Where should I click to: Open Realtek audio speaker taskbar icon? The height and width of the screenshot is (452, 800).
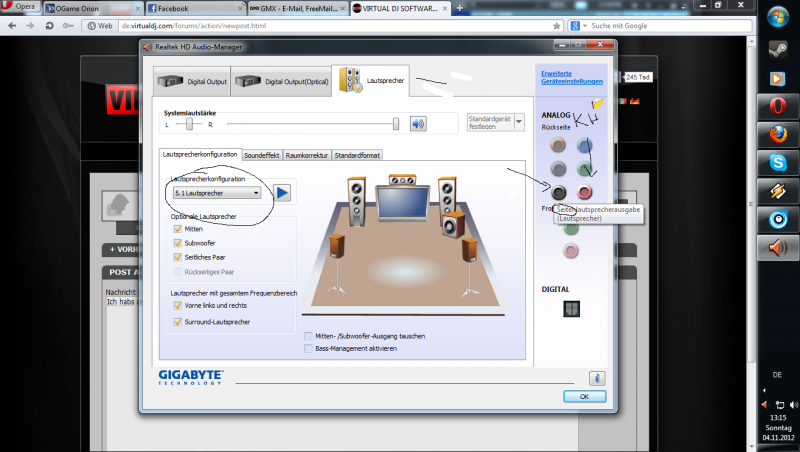tap(778, 248)
